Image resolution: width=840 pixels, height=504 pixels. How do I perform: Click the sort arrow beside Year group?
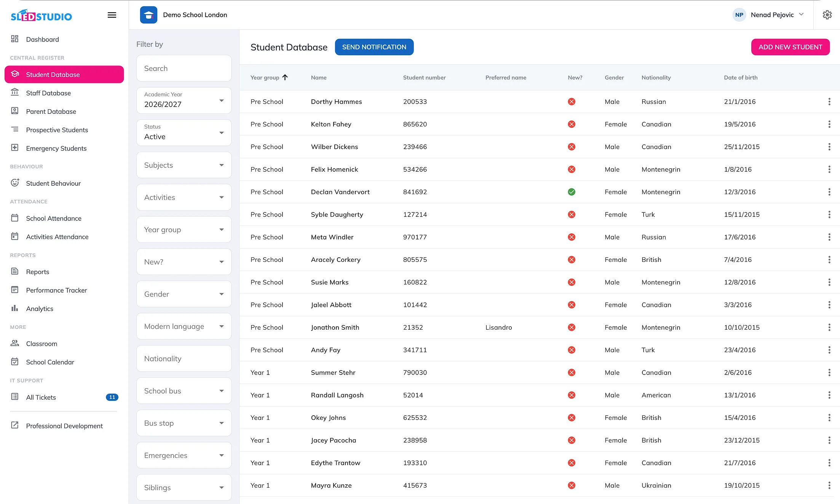[x=285, y=77]
